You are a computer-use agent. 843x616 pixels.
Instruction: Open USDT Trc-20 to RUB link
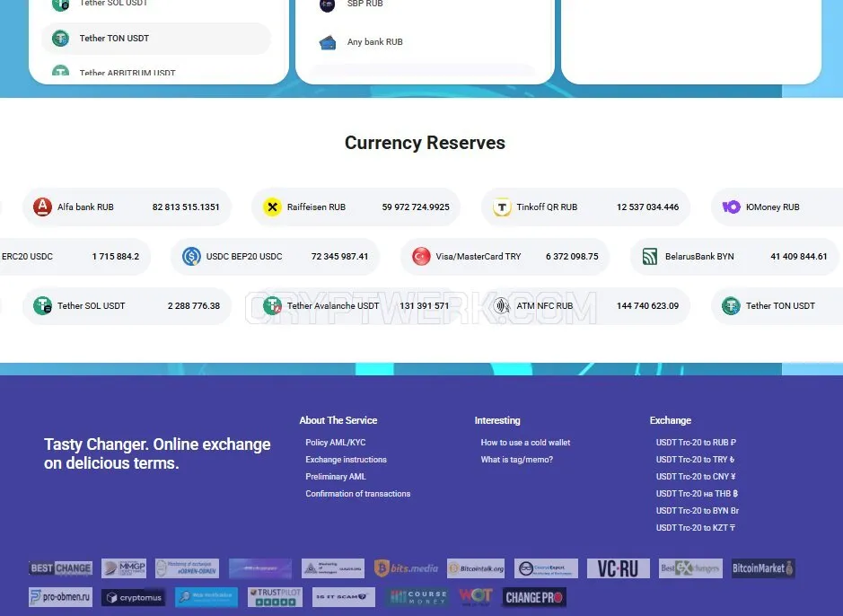tap(697, 443)
